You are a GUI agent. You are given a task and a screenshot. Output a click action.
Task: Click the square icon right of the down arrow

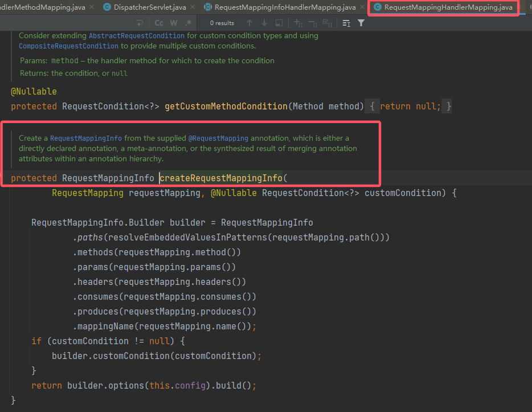279,23
